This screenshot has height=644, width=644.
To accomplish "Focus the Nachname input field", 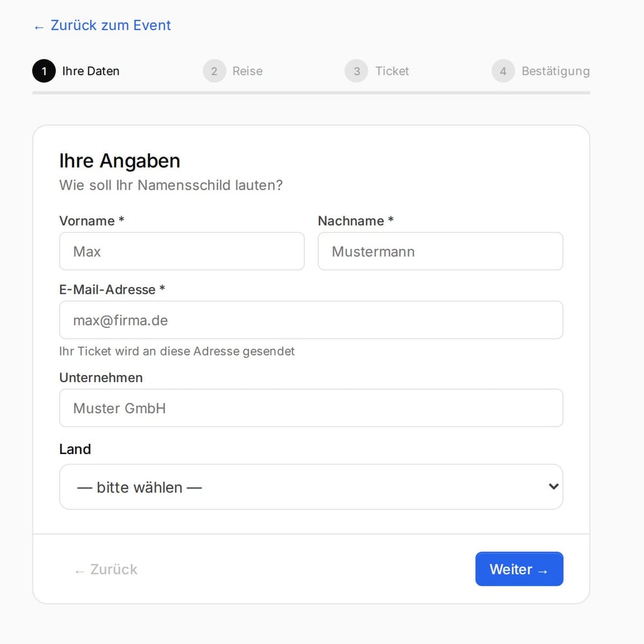I will coord(440,251).
